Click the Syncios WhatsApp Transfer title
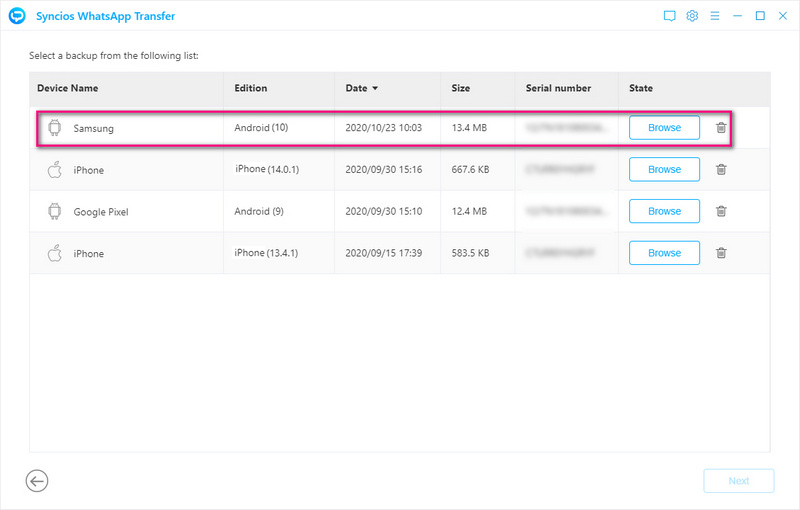 (106, 16)
